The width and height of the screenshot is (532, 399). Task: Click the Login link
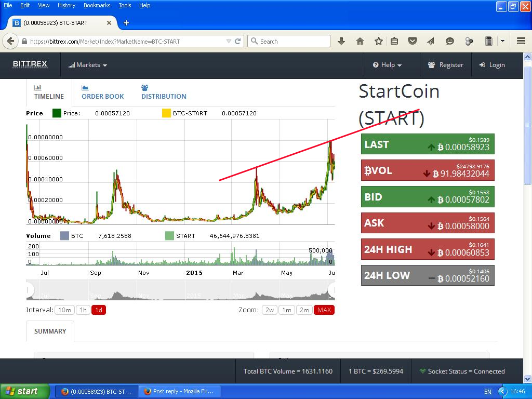492,65
